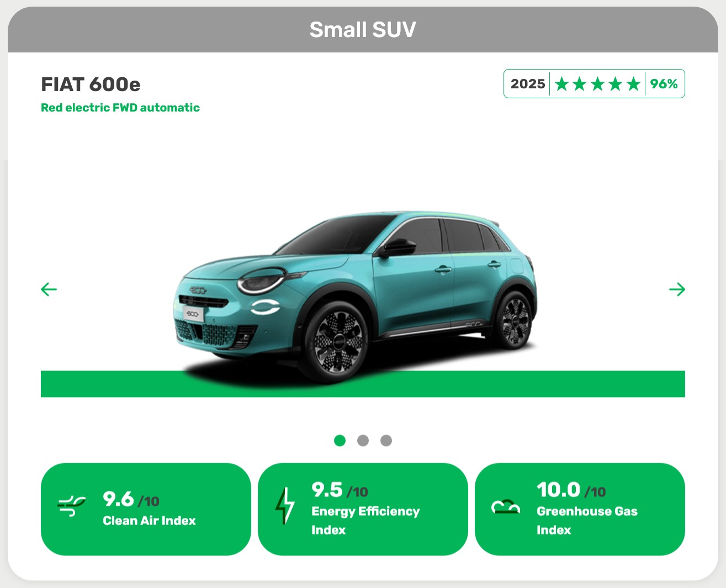Click the fifth green rating star
The width and height of the screenshot is (726, 588).
pyautogui.click(x=633, y=84)
